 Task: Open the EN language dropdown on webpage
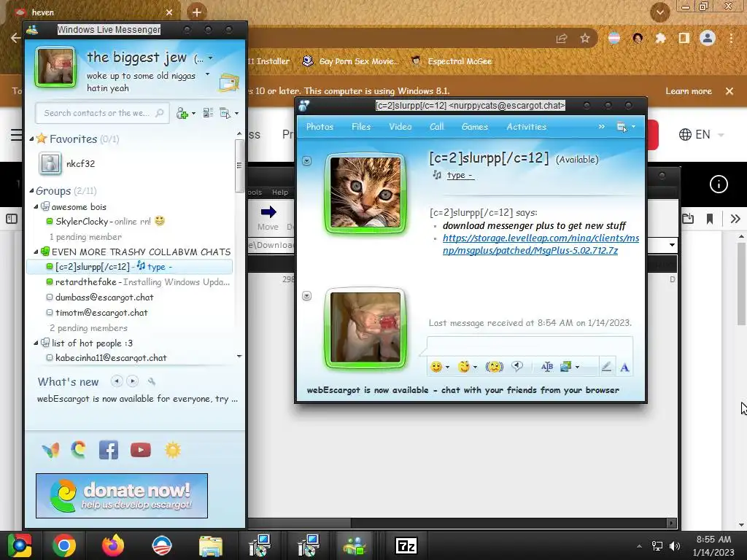(701, 135)
